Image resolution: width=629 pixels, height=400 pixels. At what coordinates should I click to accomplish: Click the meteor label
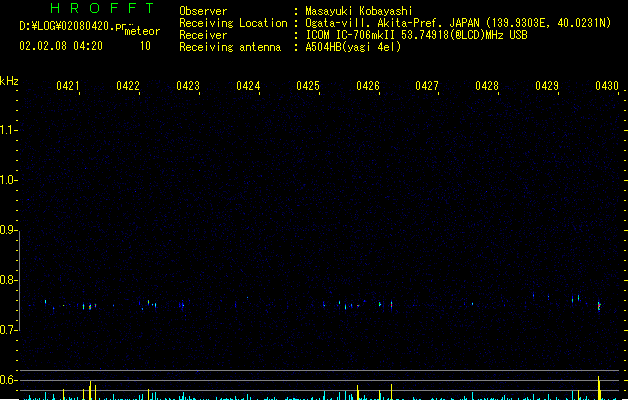tap(142, 31)
